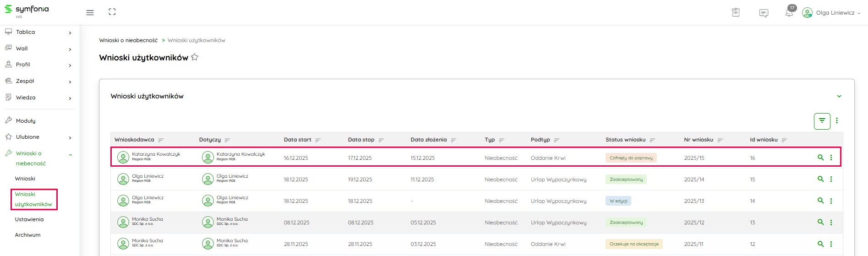View details of request 2025/15 with magnifier
The height and width of the screenshot is (256, 868).
tap(820, 158)
